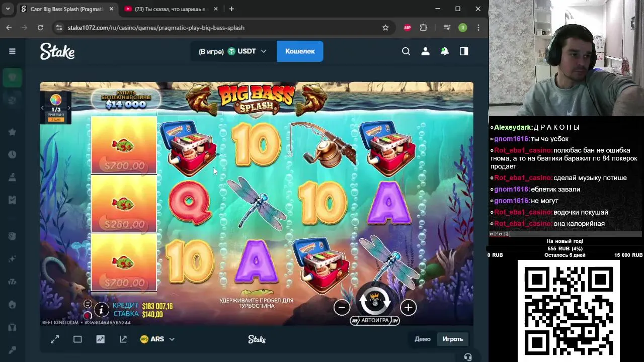Screen dimensions: 644x362
Task: Open the Chrome profile avatar
Action: 462,28
